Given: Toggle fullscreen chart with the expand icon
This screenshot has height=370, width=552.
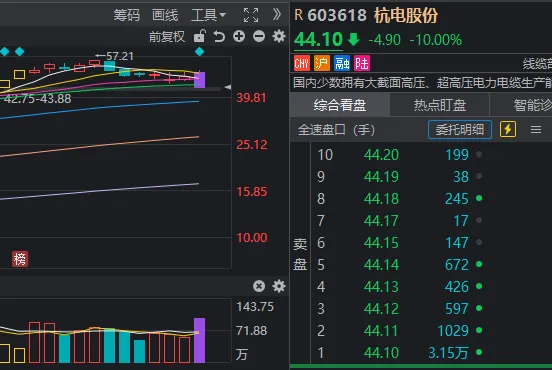Looking at the screenshot, I should click(251, 15).
